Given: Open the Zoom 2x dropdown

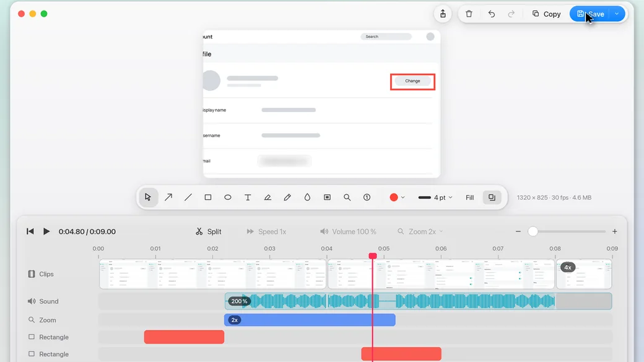Looking at the screenshot, I should point(420,231).
